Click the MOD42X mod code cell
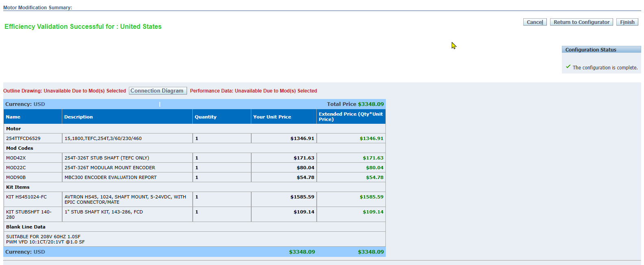Image resolution: width=644 pixels, height=265 pixels. (16, 158)
